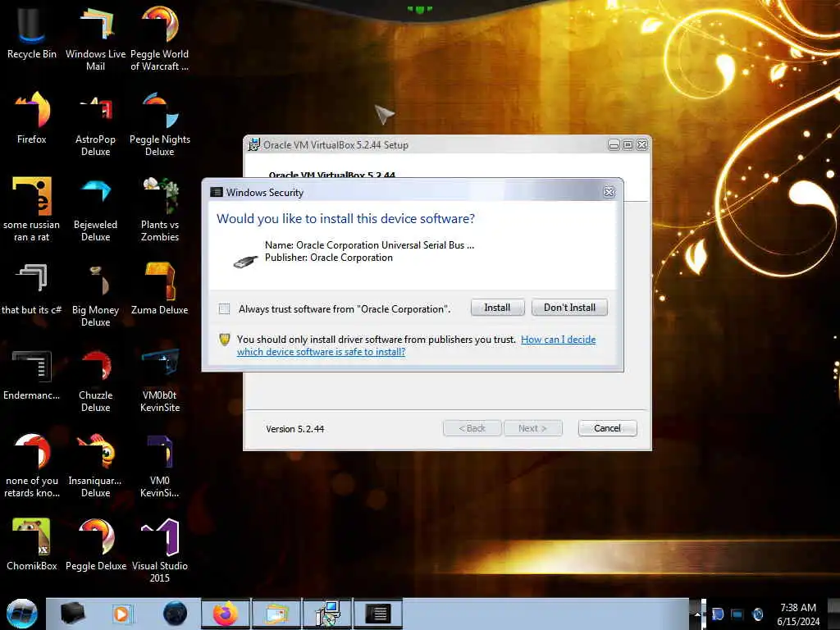The height and width of the screenshot is (630, 840).
Task: Select the Endermanc... desktop icon
Action: [32, 374]
